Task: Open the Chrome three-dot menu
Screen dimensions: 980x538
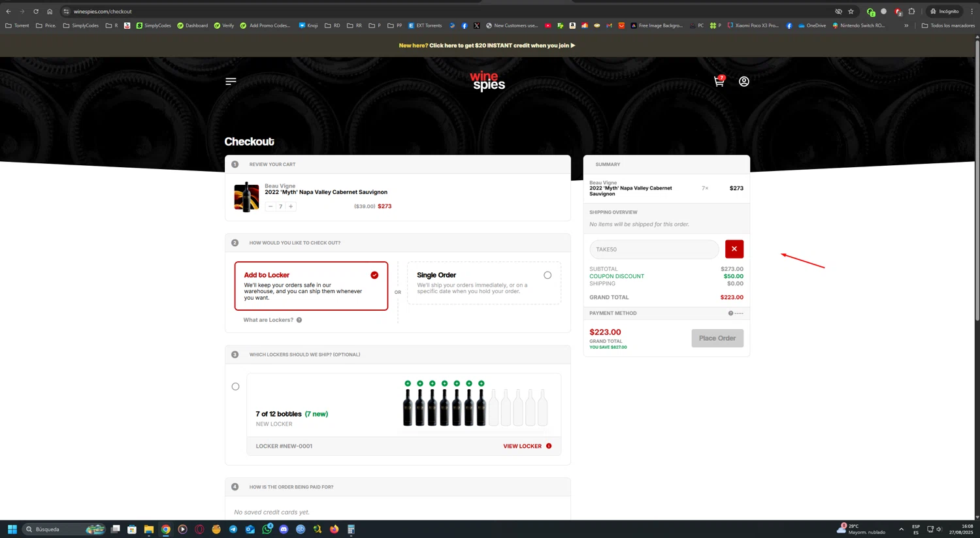Action: coord(972,11)
